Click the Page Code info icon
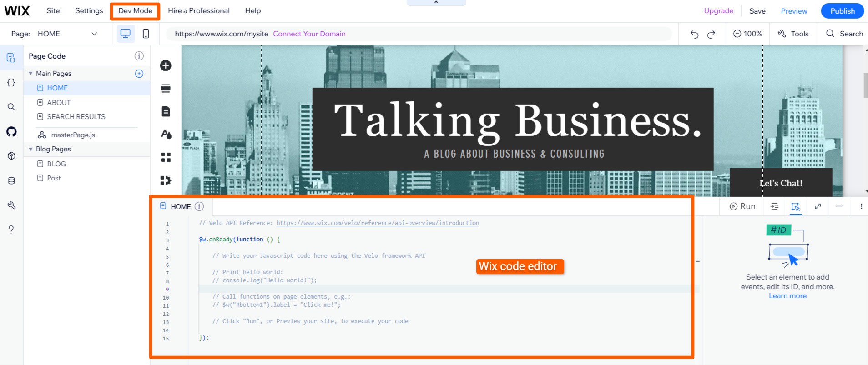Viewport: 868px width, 365px height. click(x=139, y=56)
